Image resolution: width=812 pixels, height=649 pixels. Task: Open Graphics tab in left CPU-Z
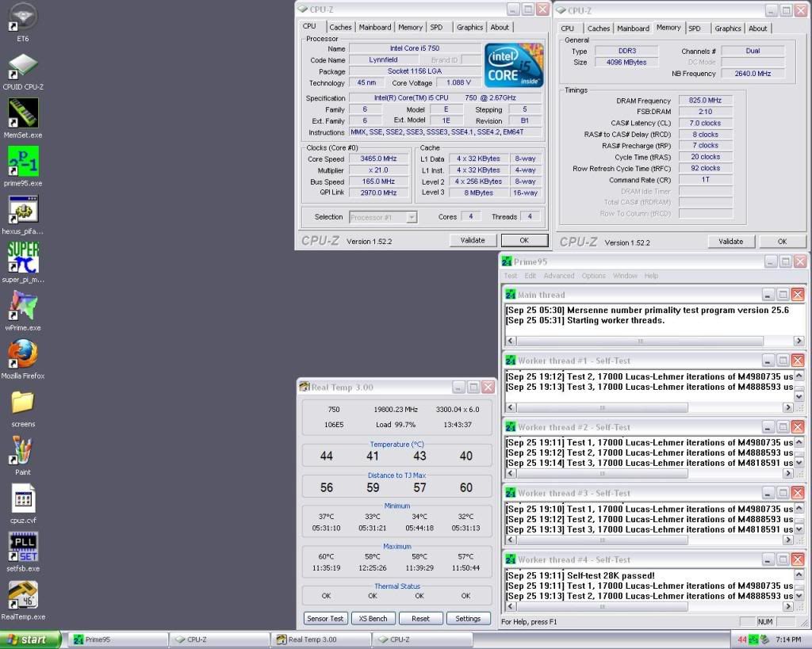[469, 28]
